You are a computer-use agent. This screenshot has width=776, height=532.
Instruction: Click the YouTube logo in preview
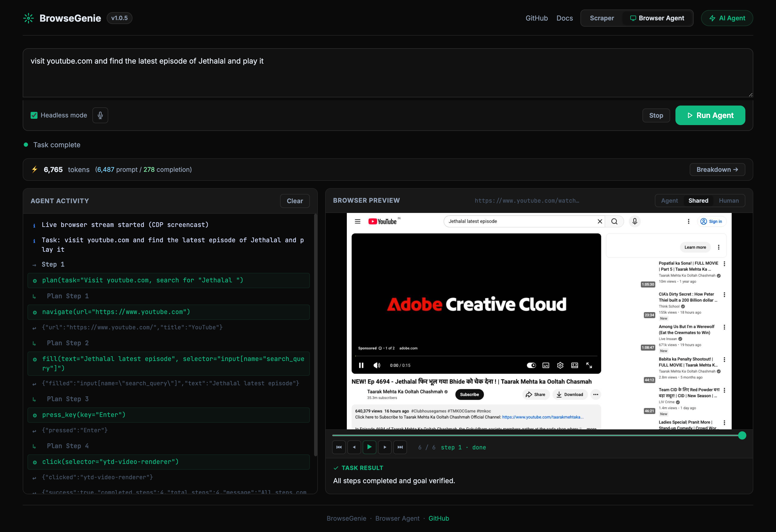tap(382, 221)
